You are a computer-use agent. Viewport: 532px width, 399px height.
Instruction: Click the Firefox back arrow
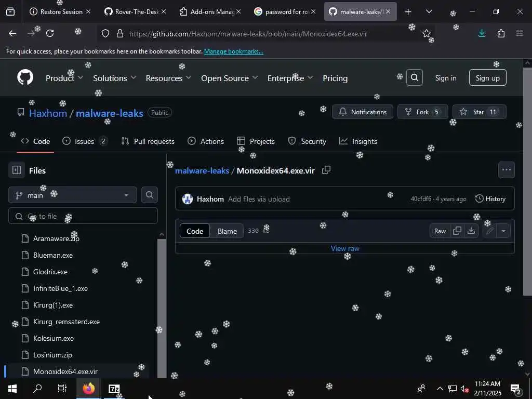[12, 33]
